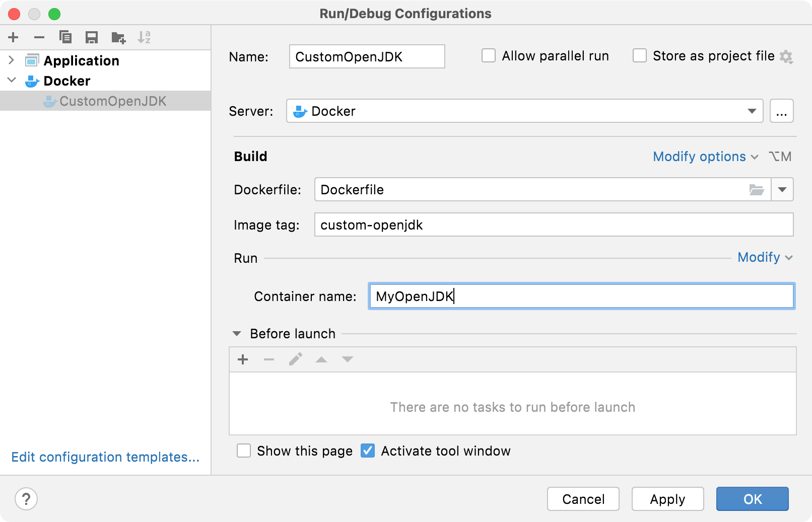Open help for Run/Debug Configurations
Viewport: 812px width, 522px height.
pos(26,499)
